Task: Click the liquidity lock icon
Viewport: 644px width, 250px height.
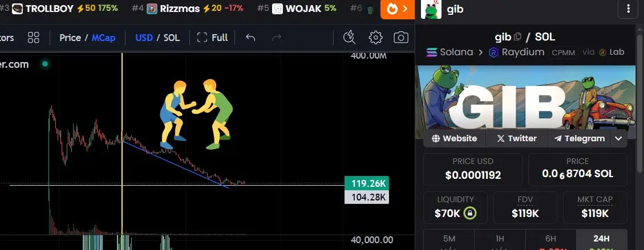Action: point(470,213)
